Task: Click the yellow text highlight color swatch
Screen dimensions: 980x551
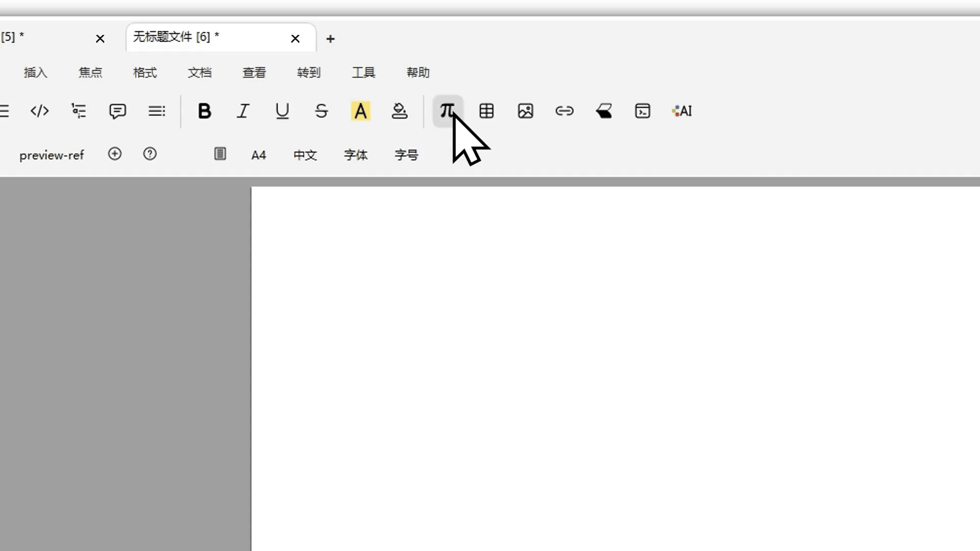Action: 360,111
